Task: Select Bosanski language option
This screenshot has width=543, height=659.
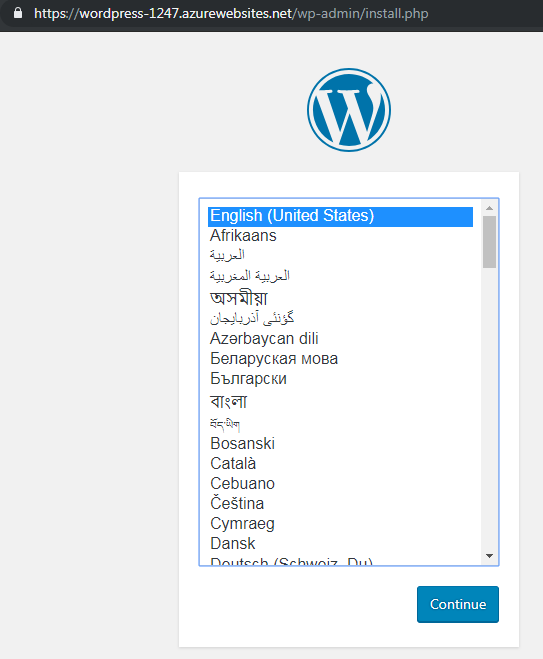Action: tap(340, 443)
